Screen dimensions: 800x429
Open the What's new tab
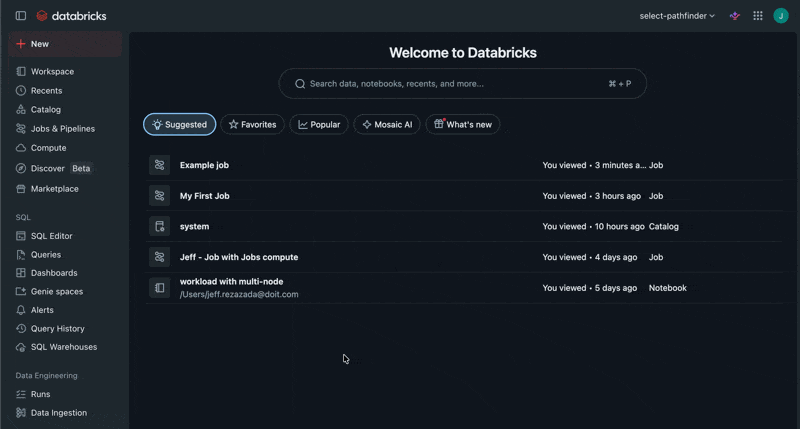[463, 124]
